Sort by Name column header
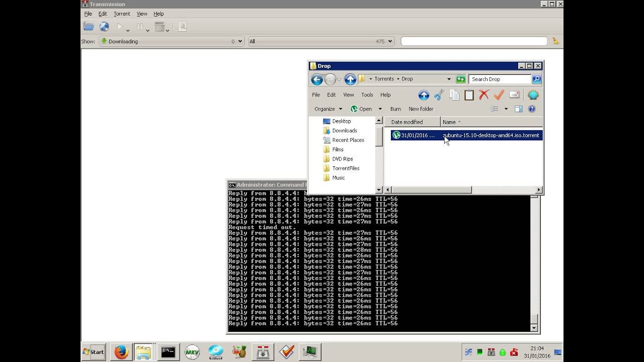 tap(491, 122)
